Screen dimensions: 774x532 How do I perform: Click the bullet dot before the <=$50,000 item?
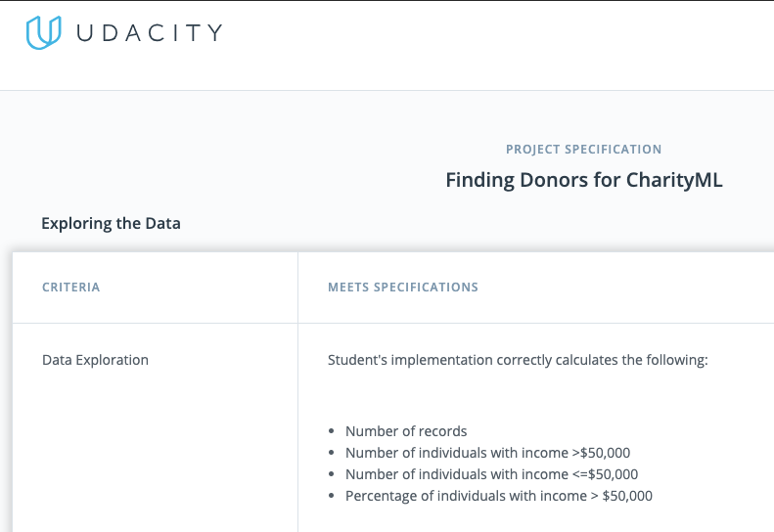(x=334, y=474)
